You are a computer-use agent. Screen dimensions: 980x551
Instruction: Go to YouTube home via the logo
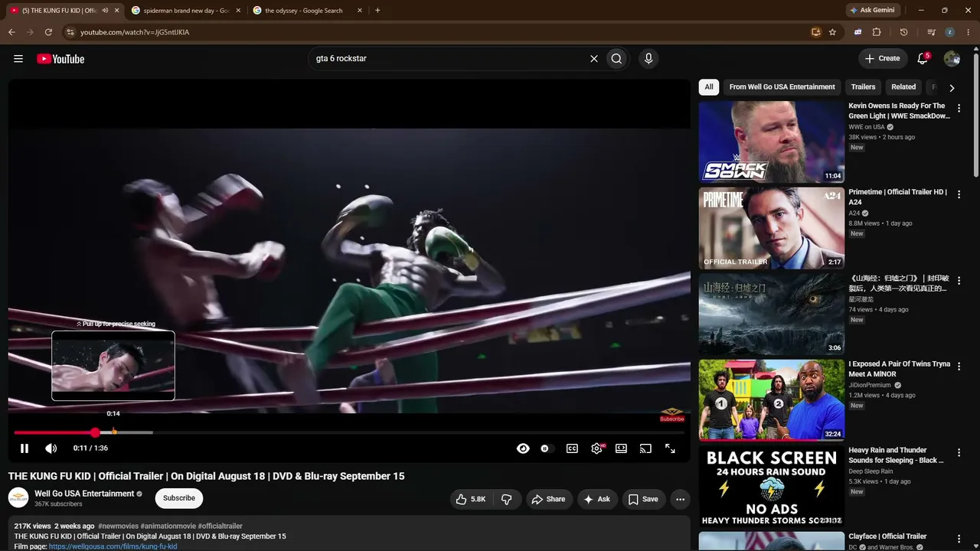coord(60,59)
